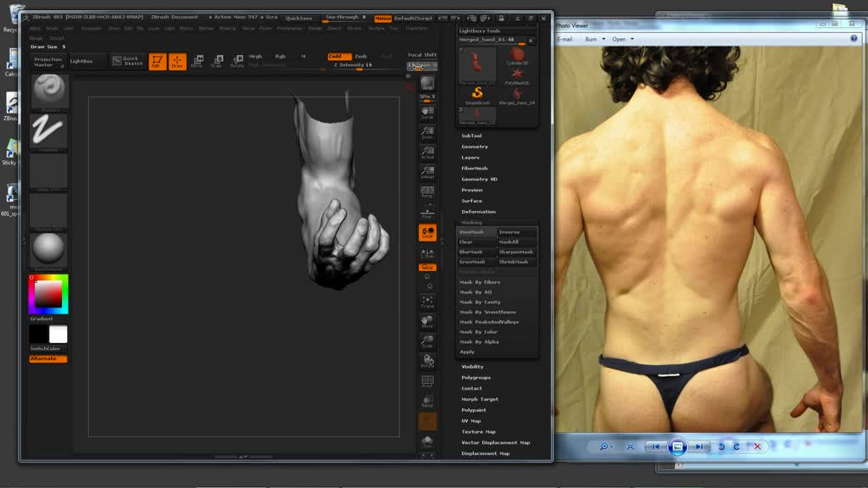This screenshot has height=488, width=868.
Task: Toggle Zadd sculpt mode
Action: [x=339, y=57]
